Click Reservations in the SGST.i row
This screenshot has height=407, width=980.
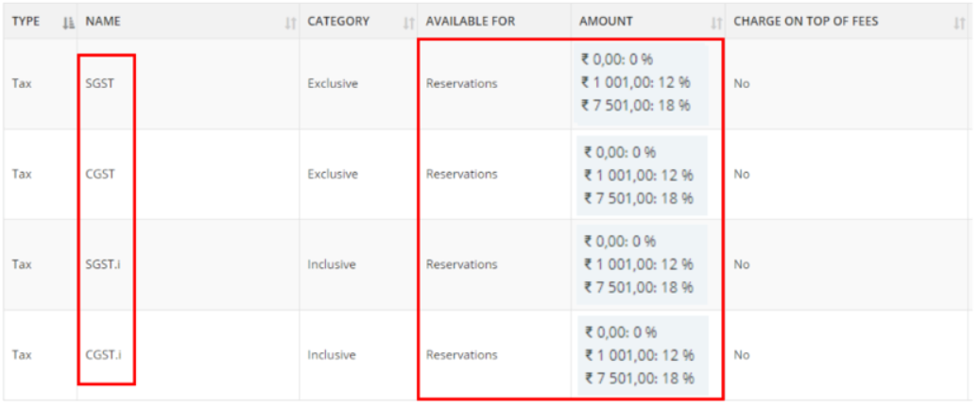pyautogui.click(x=461, y=264)
